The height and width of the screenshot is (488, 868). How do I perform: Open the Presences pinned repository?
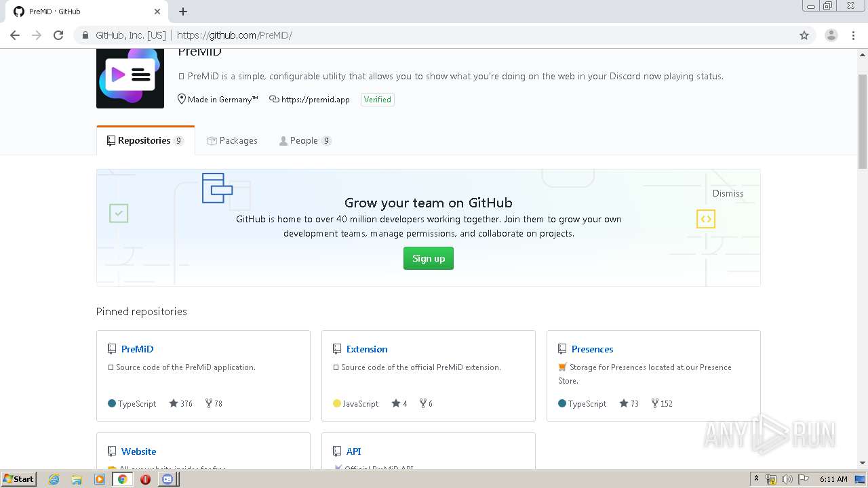(592, 349)
